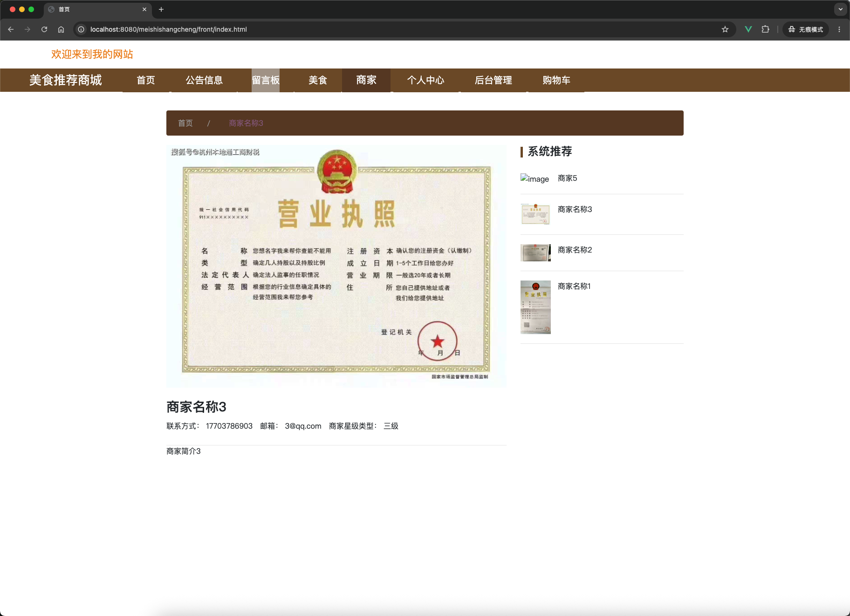
Task: Expand the tab search chevron
Action: click(840, 9)
